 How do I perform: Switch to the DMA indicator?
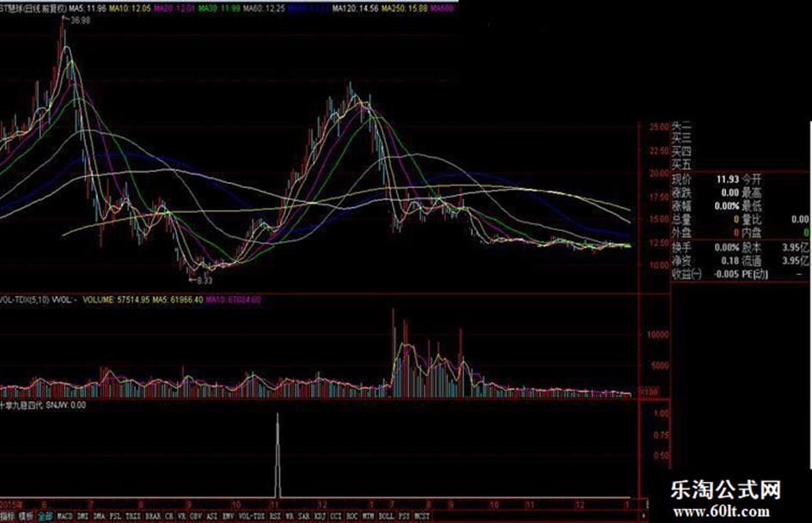[x=99, y=516]
